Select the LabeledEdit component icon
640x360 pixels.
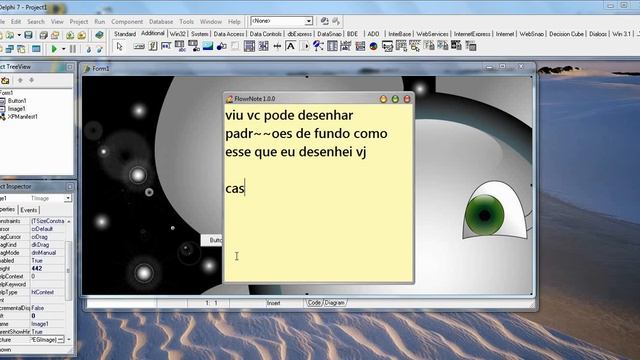tap(346, 46)
